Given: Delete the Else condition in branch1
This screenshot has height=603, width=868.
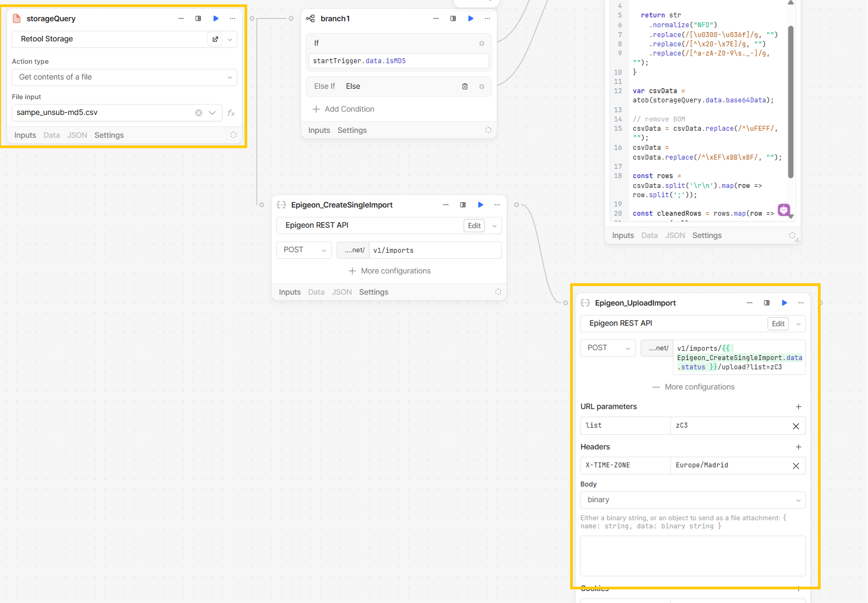Looking at the screenshot, I should coord(465,87).
